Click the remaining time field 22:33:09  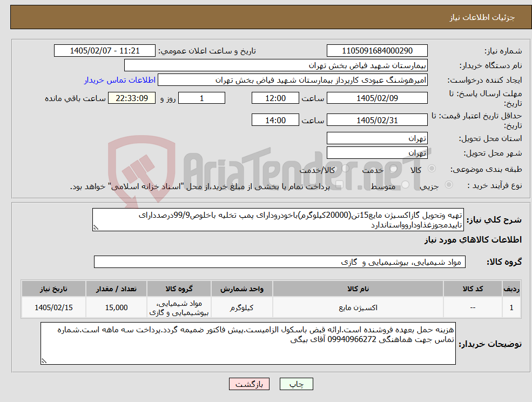[132, 98]
